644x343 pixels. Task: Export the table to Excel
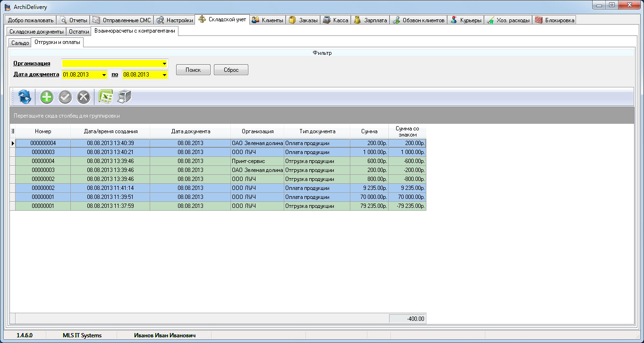click(x=105, y=97)
